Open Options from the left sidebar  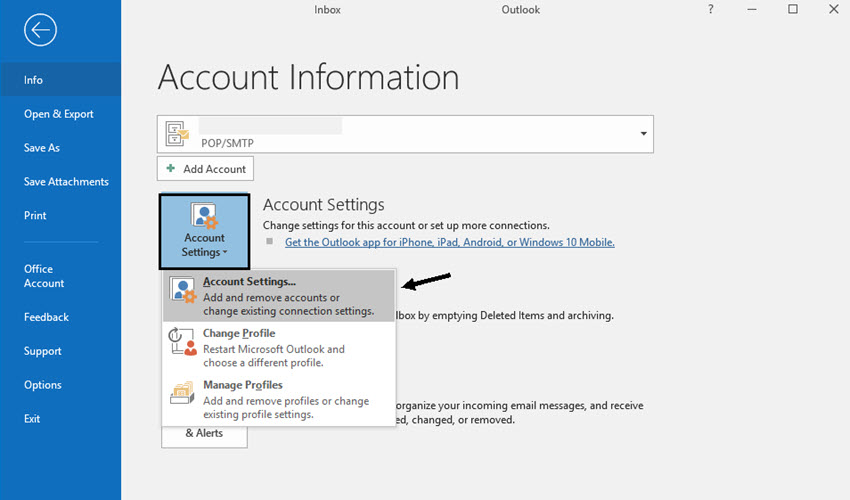[43, 385]
